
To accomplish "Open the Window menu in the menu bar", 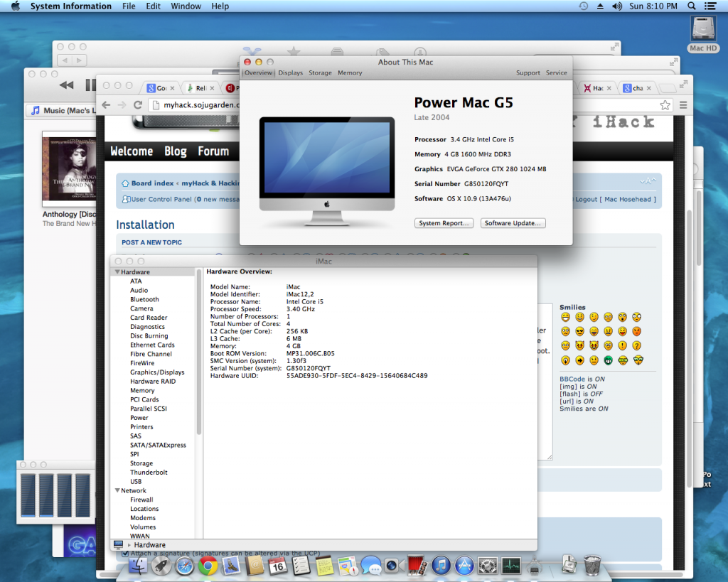I will tap(186, 6).
